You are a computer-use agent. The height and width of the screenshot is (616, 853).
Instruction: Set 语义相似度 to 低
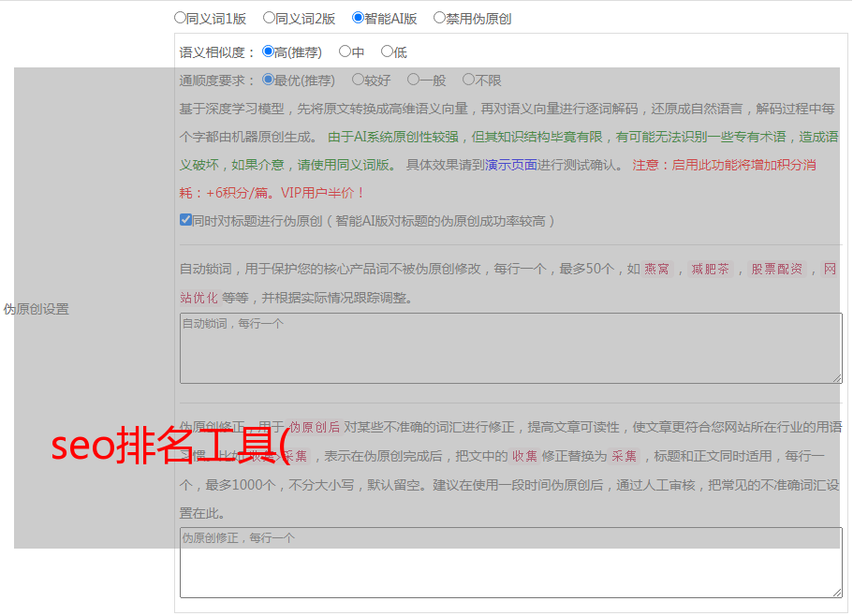click(387, 52)
